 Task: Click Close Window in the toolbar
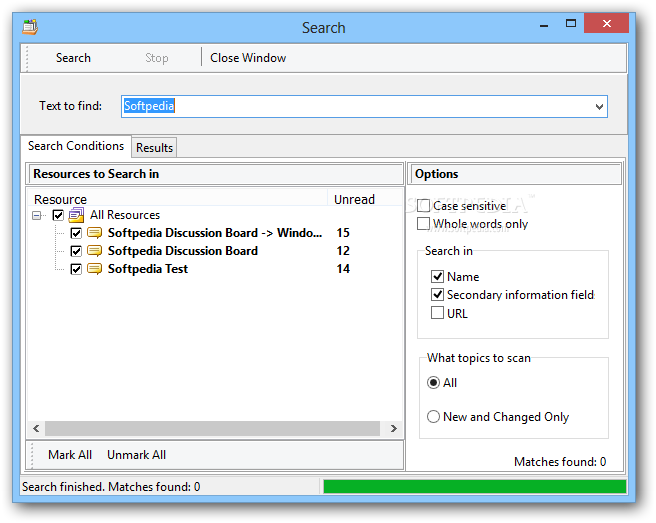[x=248, y=58]
